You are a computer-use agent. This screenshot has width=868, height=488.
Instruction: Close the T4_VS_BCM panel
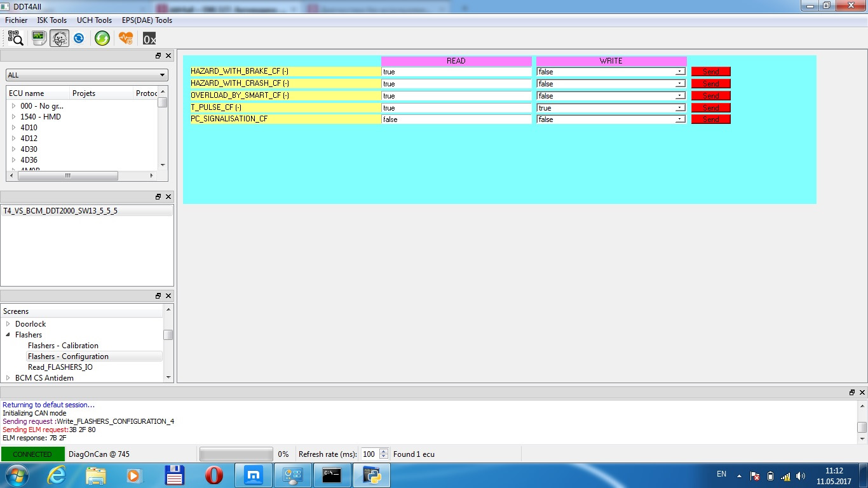click(x=168, y=197)
